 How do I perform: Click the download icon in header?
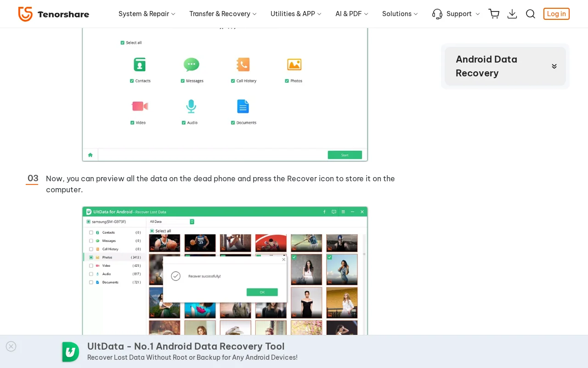[x=512, y=14]
